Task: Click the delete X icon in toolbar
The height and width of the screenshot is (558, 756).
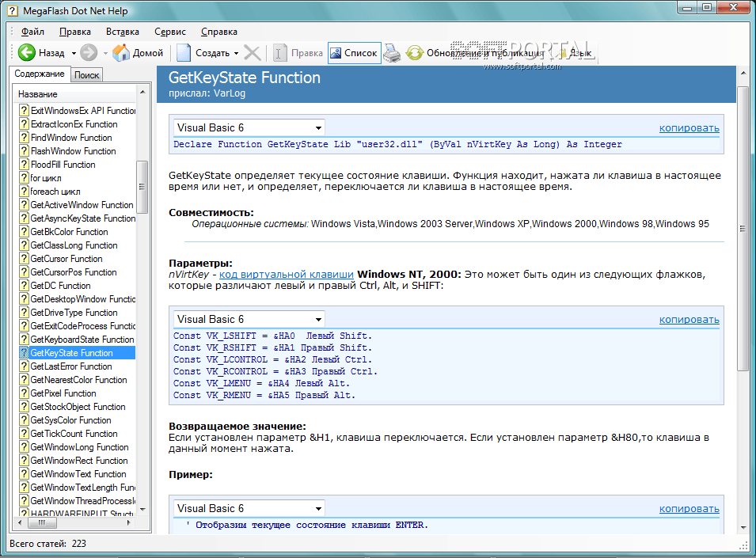Action: pyautogui.click(x=253, y=53)
